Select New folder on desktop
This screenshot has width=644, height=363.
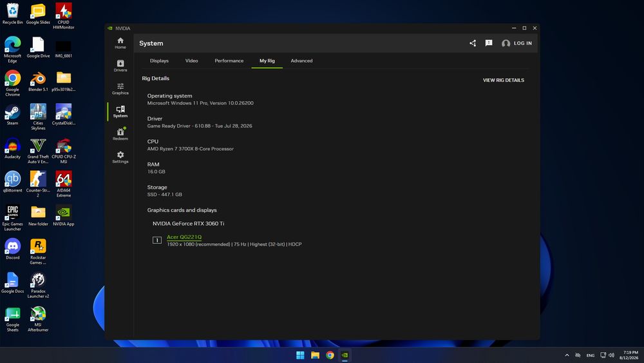(38, 216)
